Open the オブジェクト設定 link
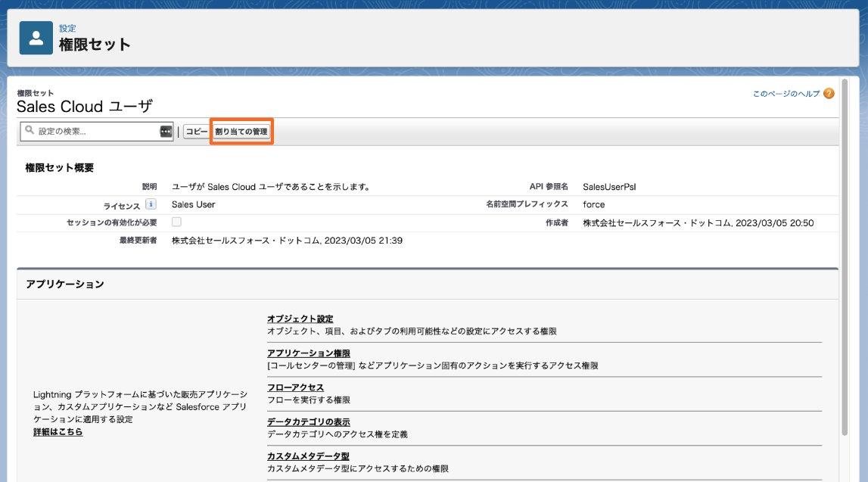 (300, 319)
